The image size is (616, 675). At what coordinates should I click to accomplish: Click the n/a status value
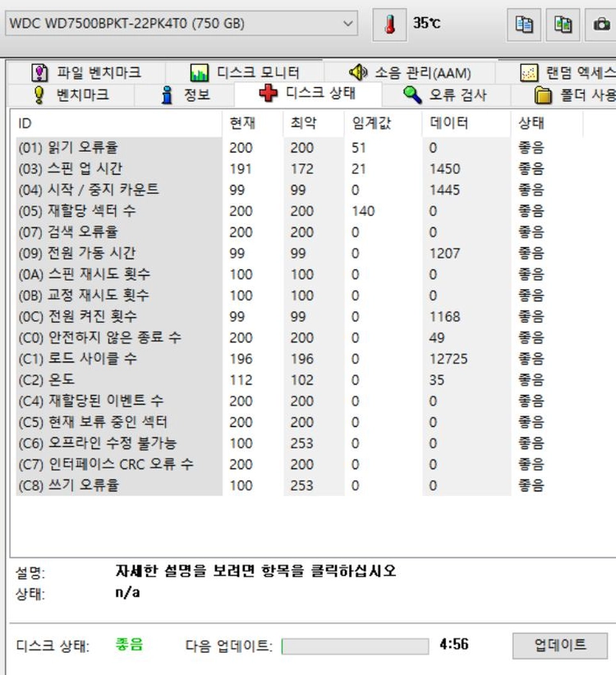pos(127,593)
